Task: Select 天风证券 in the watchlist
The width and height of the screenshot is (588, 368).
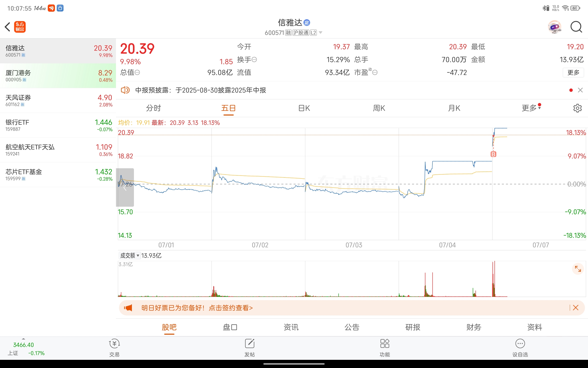Action: coord(58,101)
